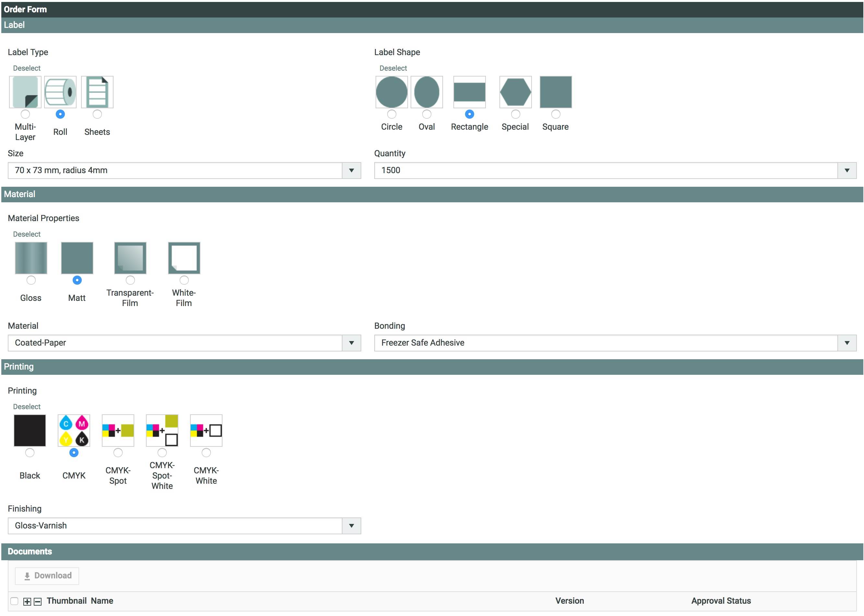This screenshot has height=616, width=864.
Task: Pick the Rectangle shape icon
Action: pyautogui.click(x=469, y=92)
